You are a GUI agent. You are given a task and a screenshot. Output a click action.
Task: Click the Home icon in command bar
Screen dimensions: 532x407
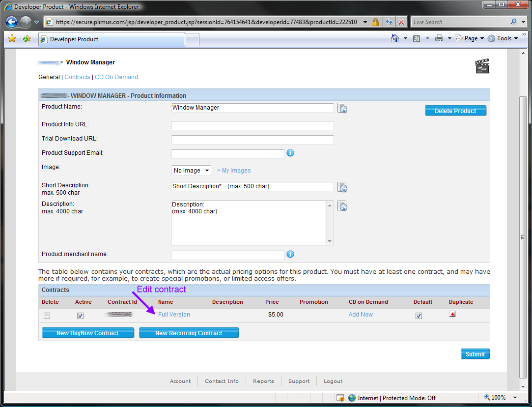point(395,38)
